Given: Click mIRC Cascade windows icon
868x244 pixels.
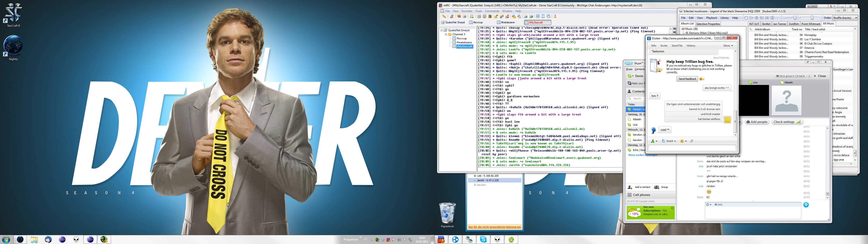Looking at the screenshot, I should [549, 16].
